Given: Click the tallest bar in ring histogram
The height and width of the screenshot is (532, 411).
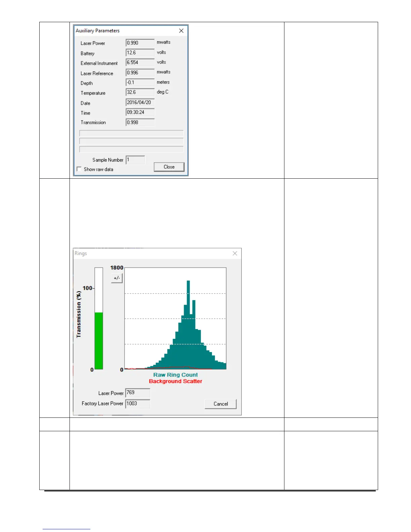Looking at the screenshot, I should tap(188, 325).
